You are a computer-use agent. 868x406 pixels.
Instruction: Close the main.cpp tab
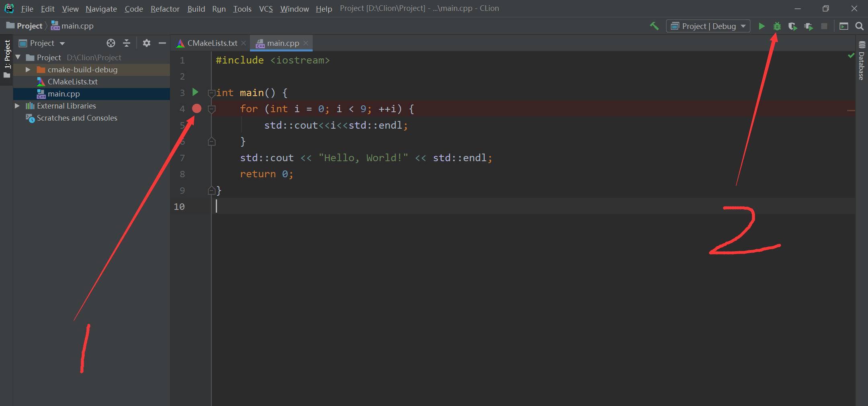306,43
